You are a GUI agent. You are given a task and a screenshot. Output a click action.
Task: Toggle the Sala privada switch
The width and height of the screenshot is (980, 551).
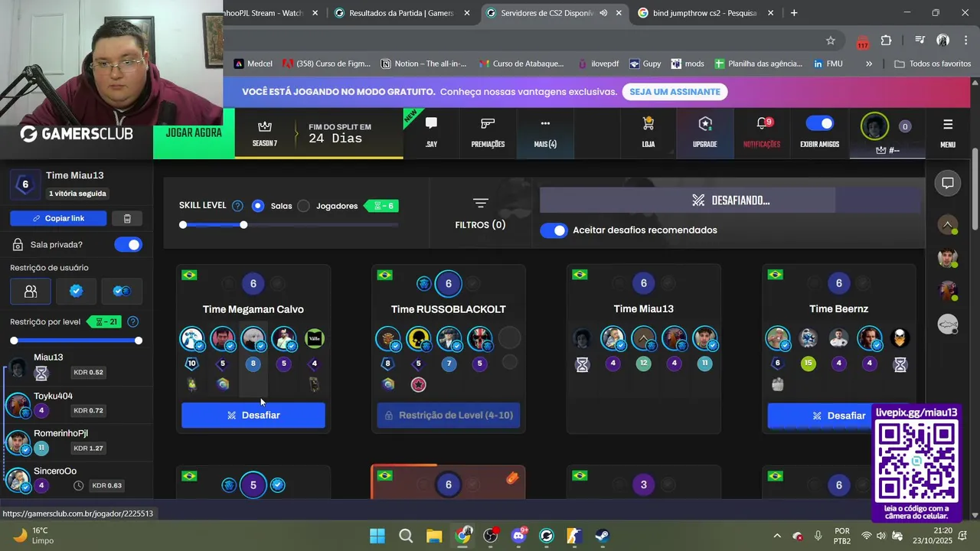(128, 245)
